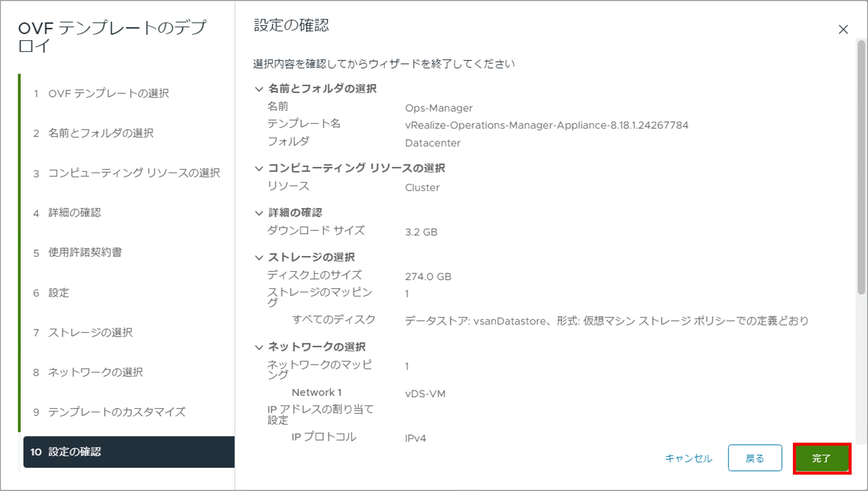Image resolution: width=868 pixels, height=491 pixels.
Task: Collapse the 名前とフォルダの選択 section
Action: click(x=259, y=89)
